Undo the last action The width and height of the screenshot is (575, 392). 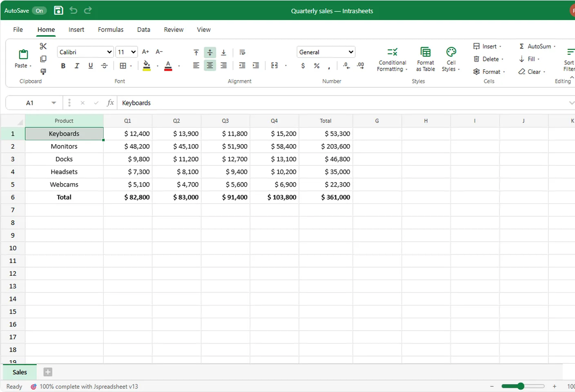[x=74, y=11]
